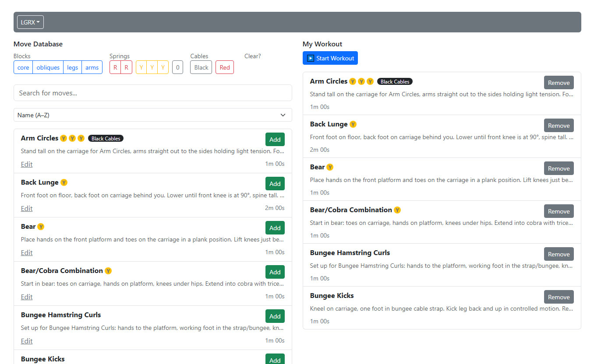Click yellow spring icon beside database Bear/Cobra Combination

tap(108, 271)
